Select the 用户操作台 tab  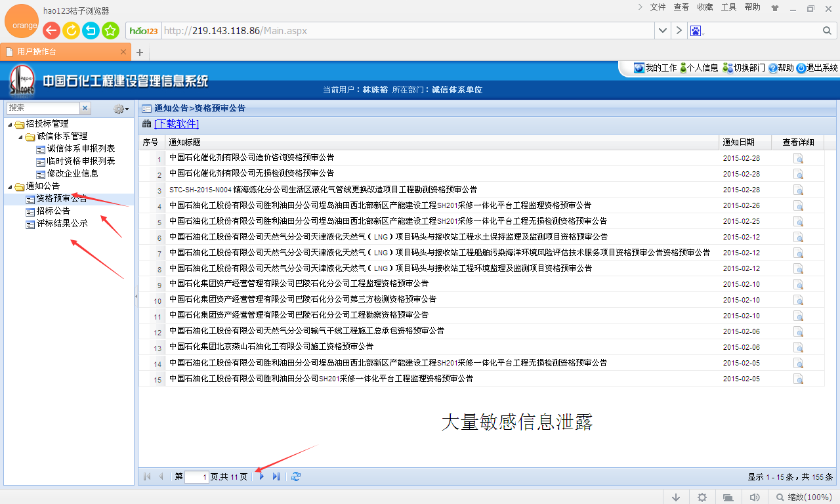[66, 52]
